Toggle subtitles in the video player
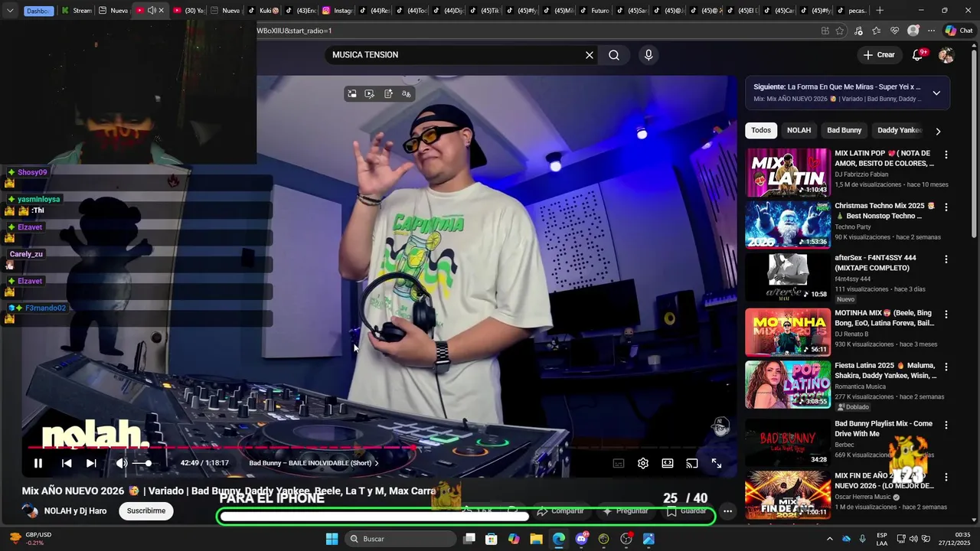 coord(619,463)
